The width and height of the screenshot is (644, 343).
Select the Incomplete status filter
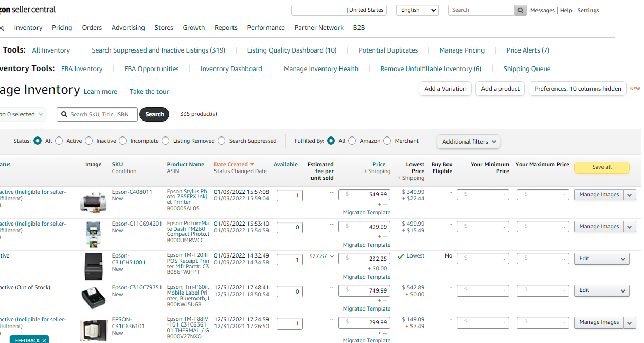click(x=123, y=141)
